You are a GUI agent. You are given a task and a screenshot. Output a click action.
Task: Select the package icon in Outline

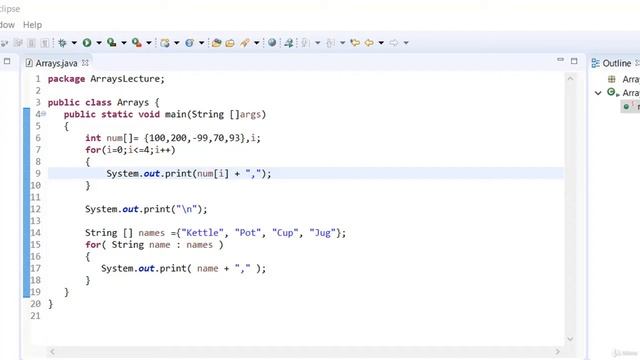611,79
